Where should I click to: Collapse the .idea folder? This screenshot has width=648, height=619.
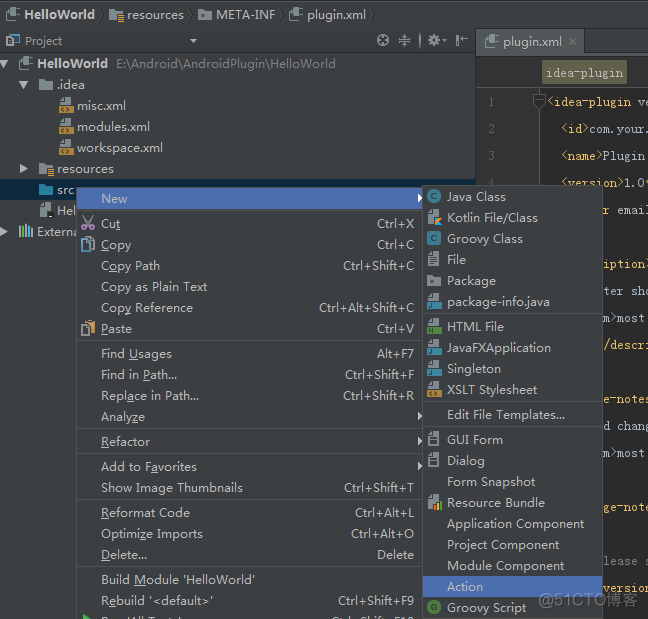pos(24,85)
